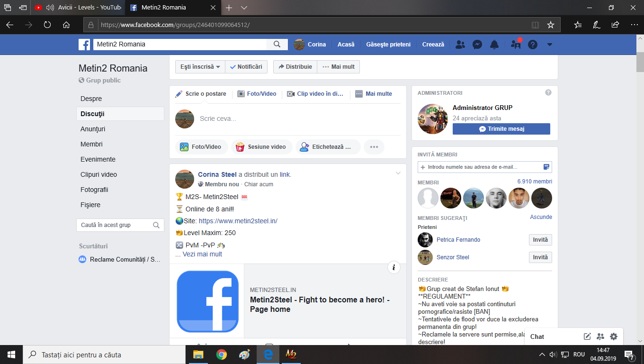Open the browser settings and more menu
Screen dimensions: 644x364
coord(634,25)
